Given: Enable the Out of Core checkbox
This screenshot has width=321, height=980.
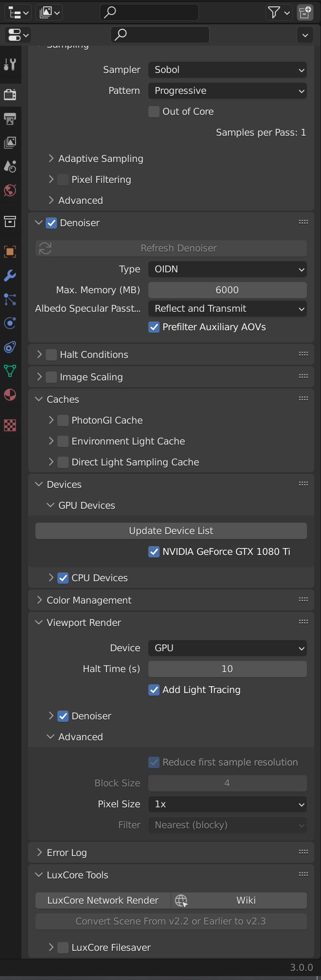Looking at the screenshot, I should coord(154,112).
